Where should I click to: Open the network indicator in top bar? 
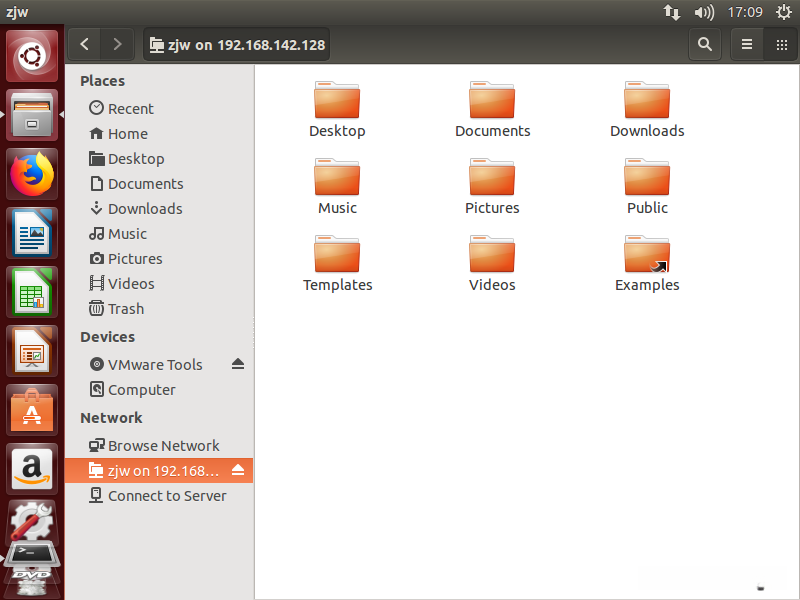[x=671, y=12]
